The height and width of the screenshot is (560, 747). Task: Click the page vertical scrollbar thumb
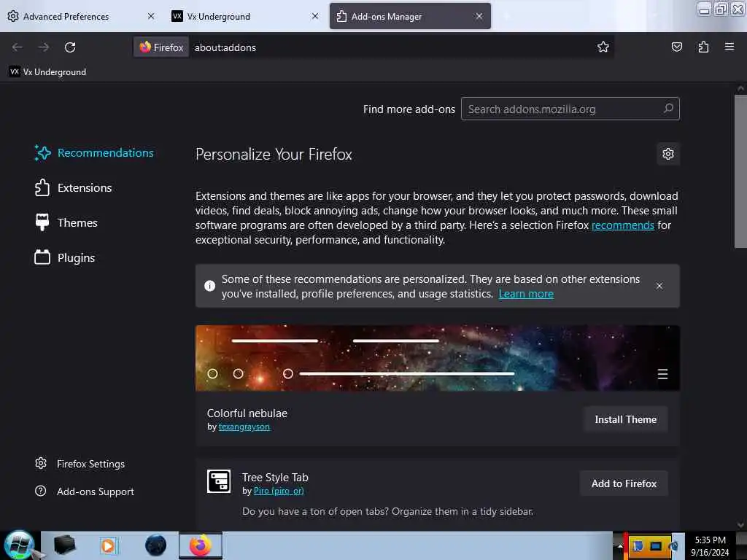pyautogui.click(x=740, y=171)
